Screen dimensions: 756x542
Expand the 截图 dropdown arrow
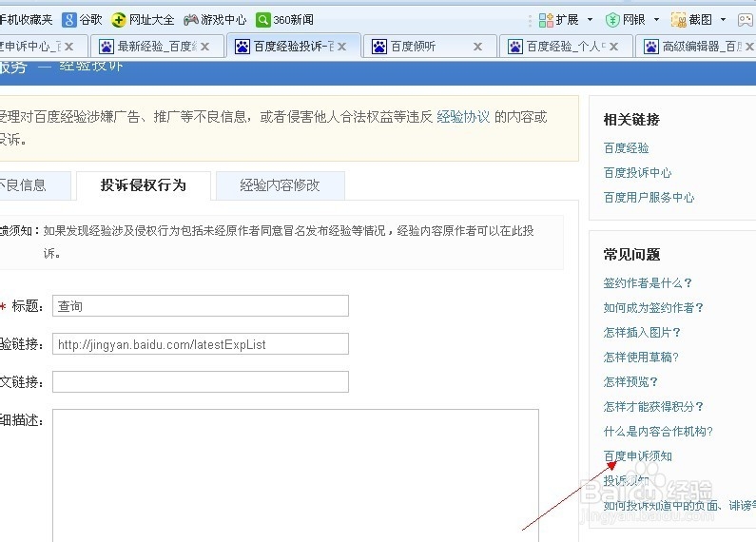723,20
